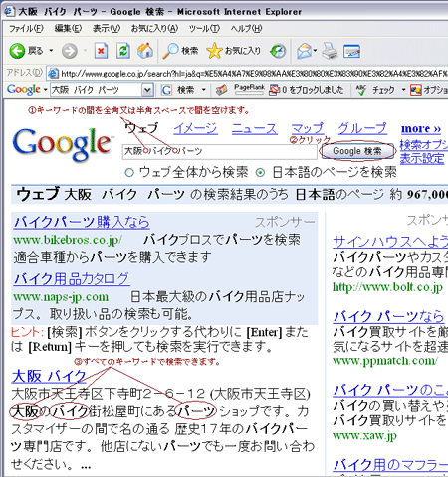The width and height of the screenshot is (448, 477).
Task: Open the Mail envelope icon
Action: tap(304, 51)
